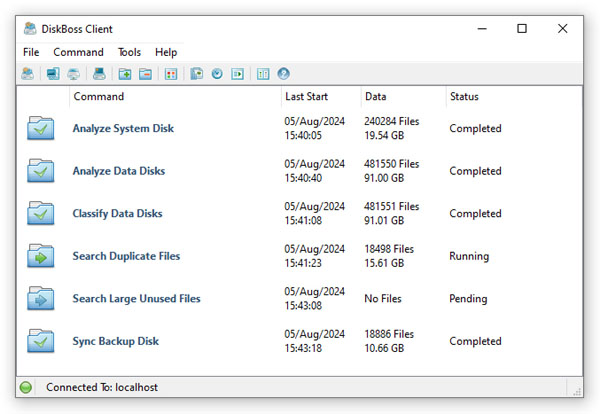600x414 pixels.
Task: Open the Help menu
Action: coord(166,52)
